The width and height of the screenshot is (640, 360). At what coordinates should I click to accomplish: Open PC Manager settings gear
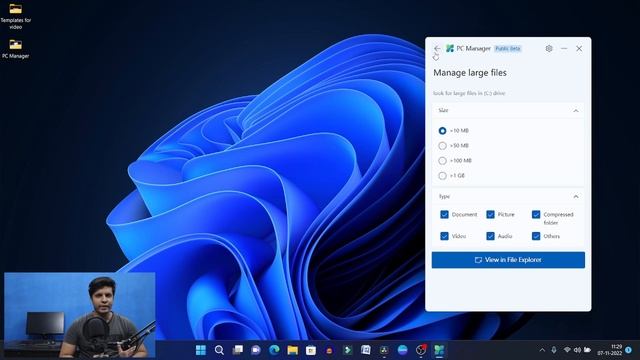(549, 49)
